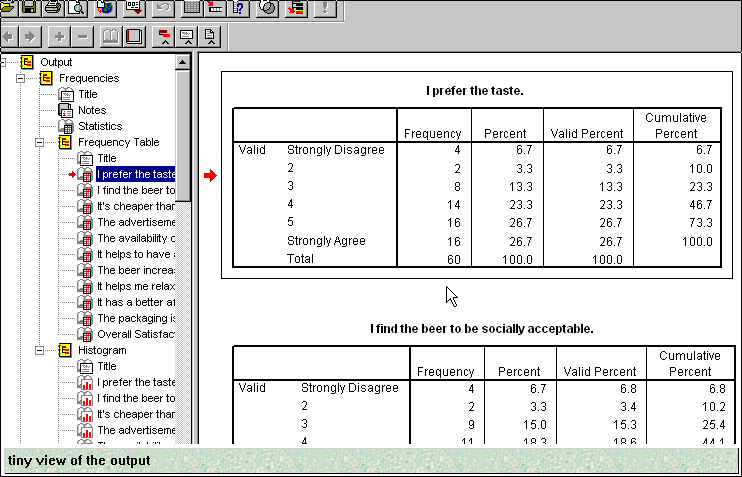
Task: Select Notes item in outline tree
Action: 91,110
